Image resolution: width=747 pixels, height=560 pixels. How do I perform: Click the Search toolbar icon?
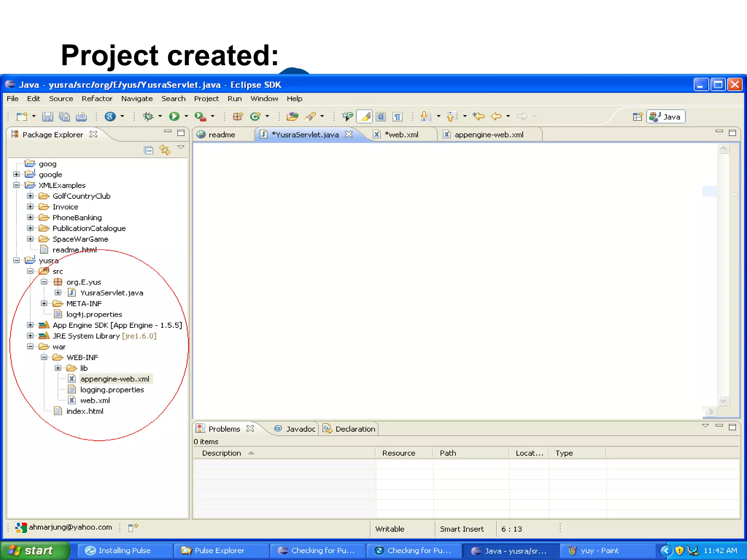click(310, 116)
